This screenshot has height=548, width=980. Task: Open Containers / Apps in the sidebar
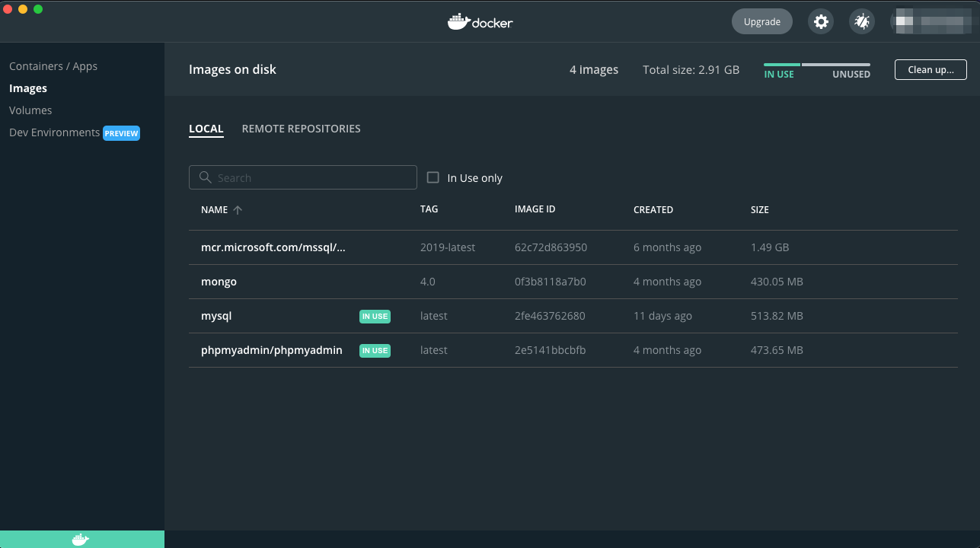[x=53, y=66]
